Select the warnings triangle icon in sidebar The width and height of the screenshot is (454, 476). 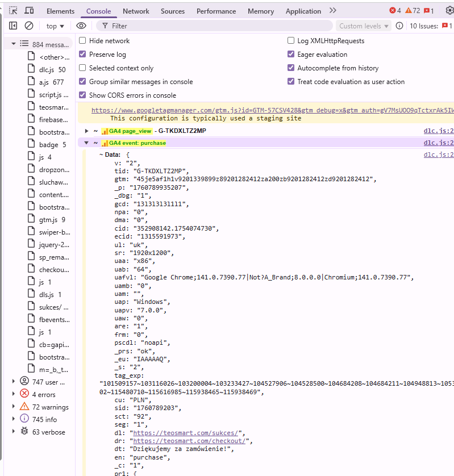[x=24, y=406]
